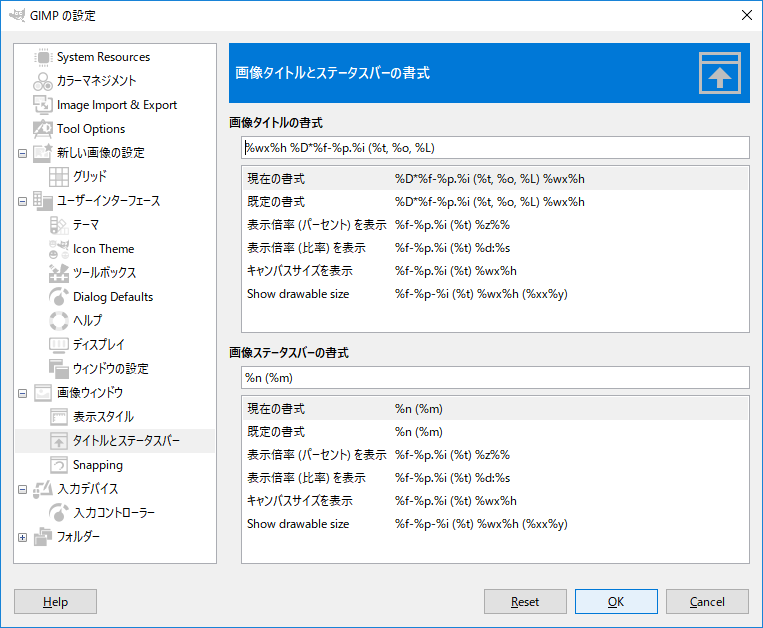Click the GIMP Wilber icon in title bar
This screenshot has width=763, height=628.
click(x=17, y=15)
